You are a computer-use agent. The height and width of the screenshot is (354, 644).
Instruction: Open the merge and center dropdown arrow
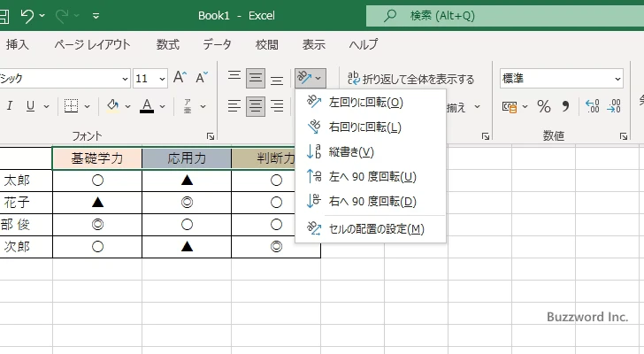point(478,107)
